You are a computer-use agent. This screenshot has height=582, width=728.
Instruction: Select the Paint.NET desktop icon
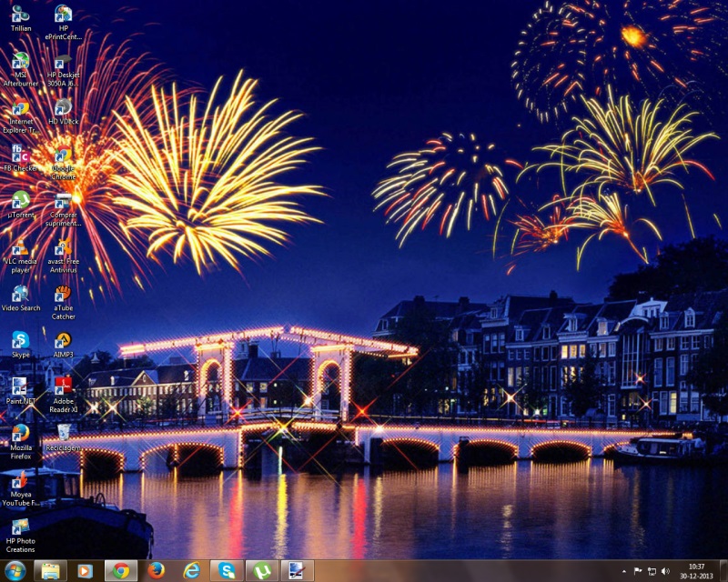coord(20,387)
